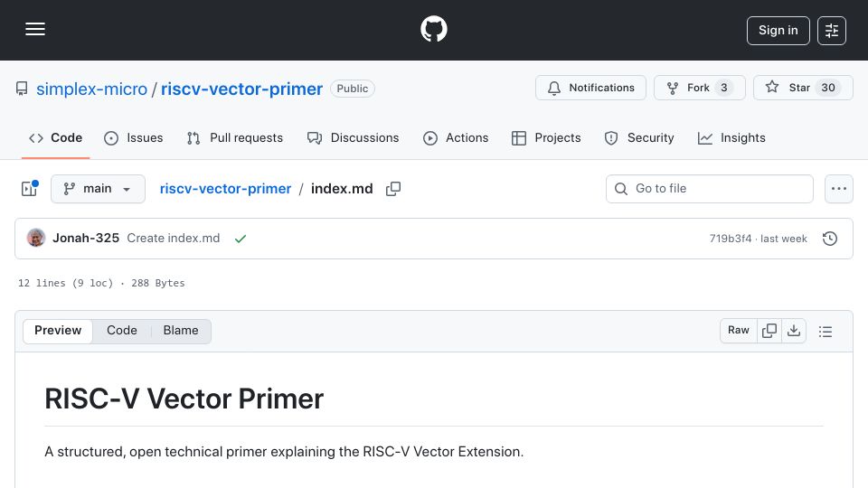Expand the file tree side panel
868x488 pixels.
coord(29,189)
